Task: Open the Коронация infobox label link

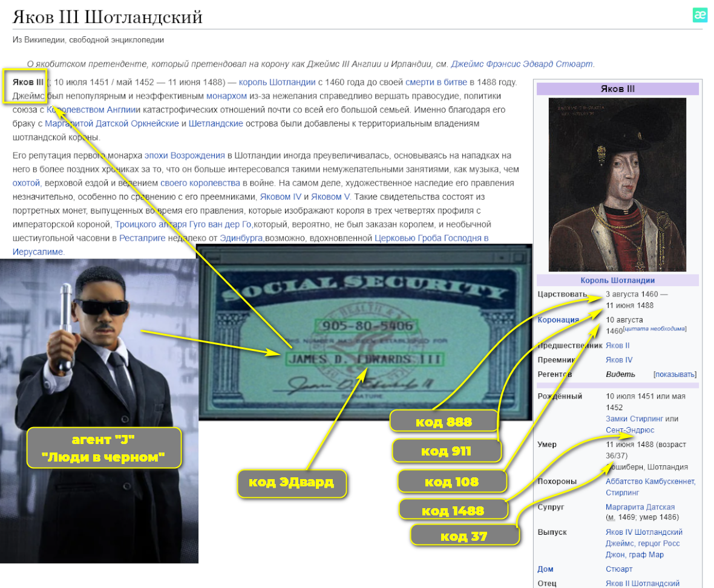Action: [x=558, y=320]
